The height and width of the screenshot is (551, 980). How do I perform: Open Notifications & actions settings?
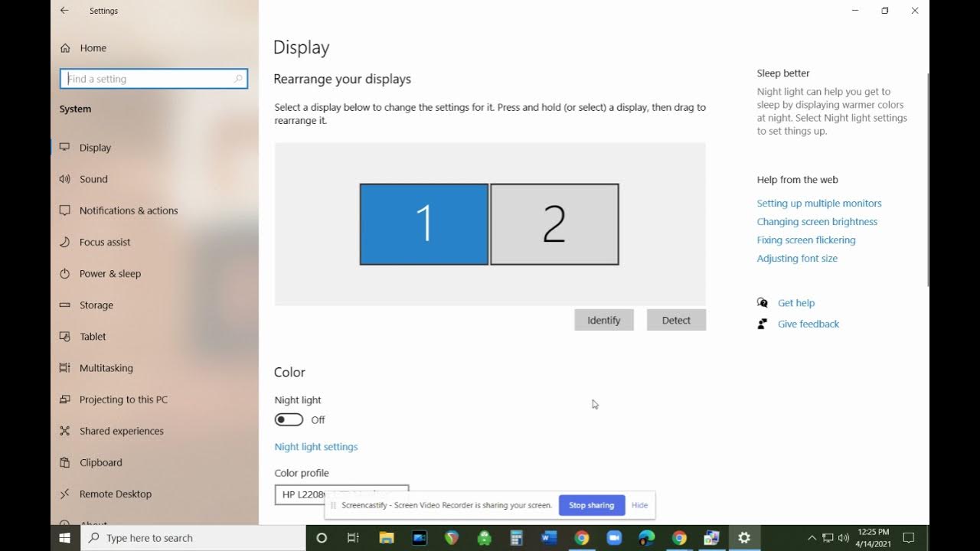pyautogui.click(x=129, y=210)
